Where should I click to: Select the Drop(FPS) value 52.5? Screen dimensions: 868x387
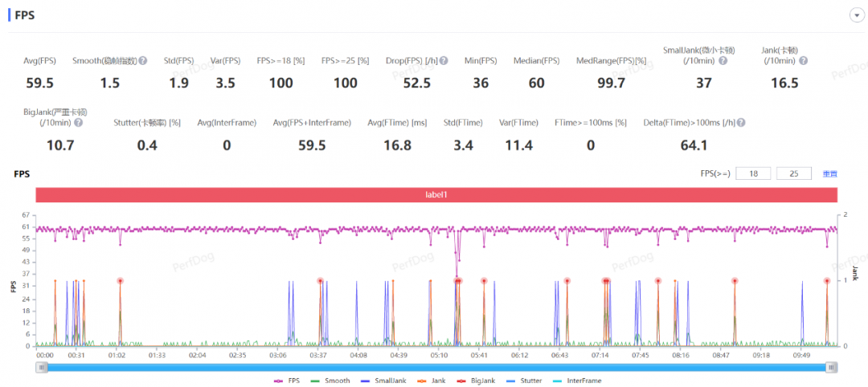click(x=416, y=84)
